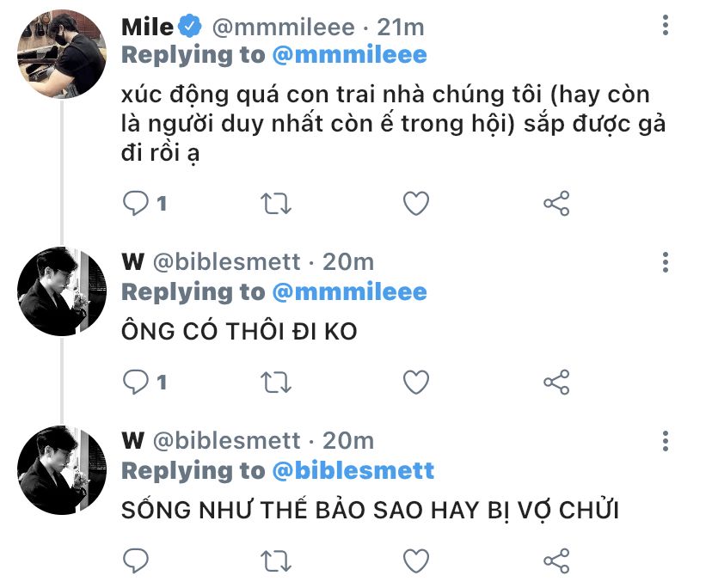This screenshot has width=712, height=588.
Task: Like the "ÔNG CÓ THÔI ĐI KO" tweet
Action: [x=416, y=382]
